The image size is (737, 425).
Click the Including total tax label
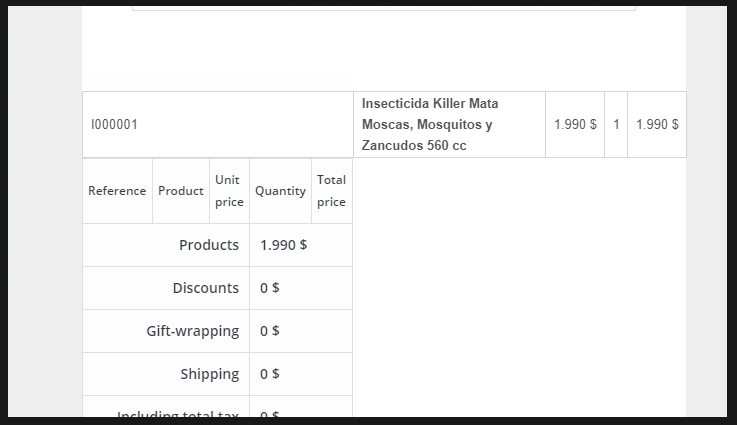[x=177, y=412]
